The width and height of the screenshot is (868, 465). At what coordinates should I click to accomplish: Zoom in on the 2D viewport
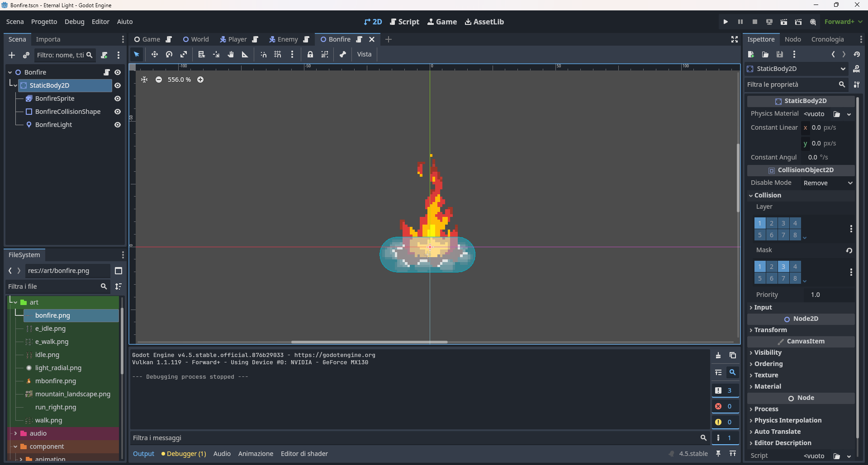coord(200,80)
